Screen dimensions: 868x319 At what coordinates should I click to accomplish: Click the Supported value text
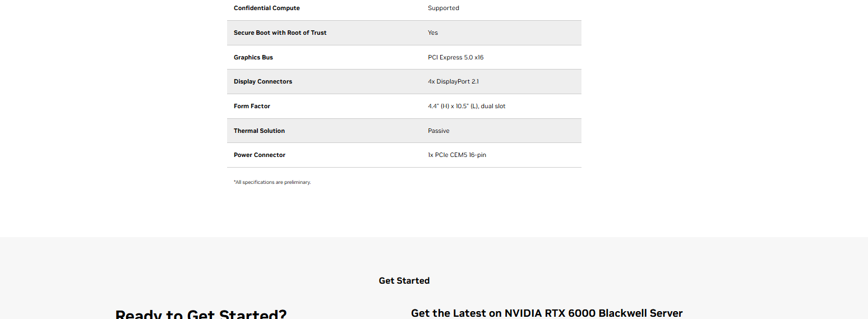(x=444, y=8)
